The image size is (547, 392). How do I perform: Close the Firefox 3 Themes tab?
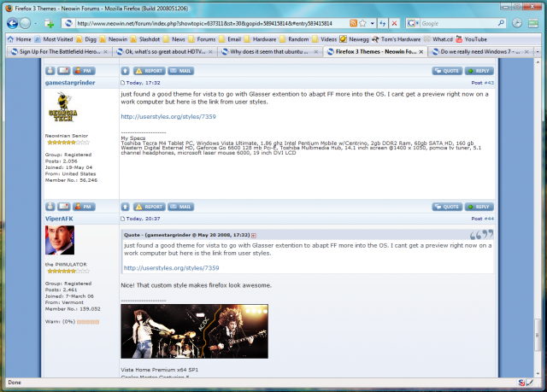tap(421, 51)
